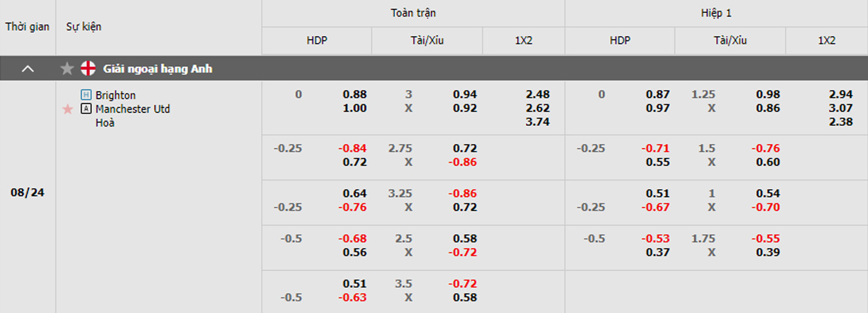
Task: Select full-match over 3 odds 0.94
Action: pos(465,94)
